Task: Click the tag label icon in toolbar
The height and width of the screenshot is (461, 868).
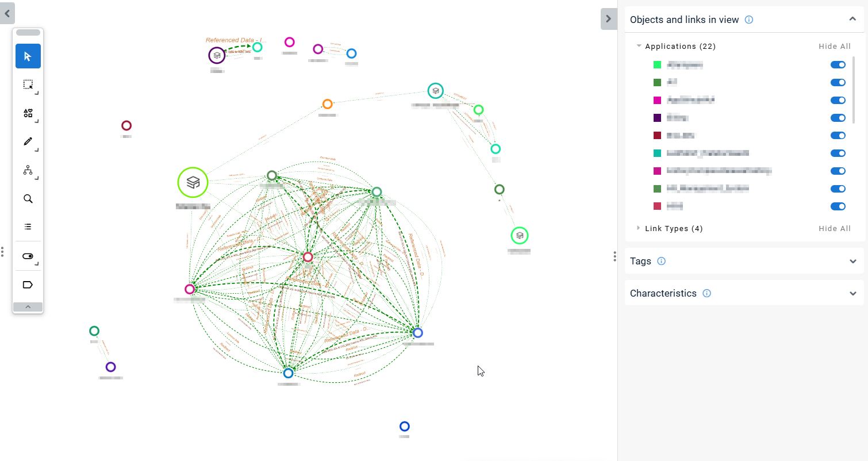Action: 28,285
